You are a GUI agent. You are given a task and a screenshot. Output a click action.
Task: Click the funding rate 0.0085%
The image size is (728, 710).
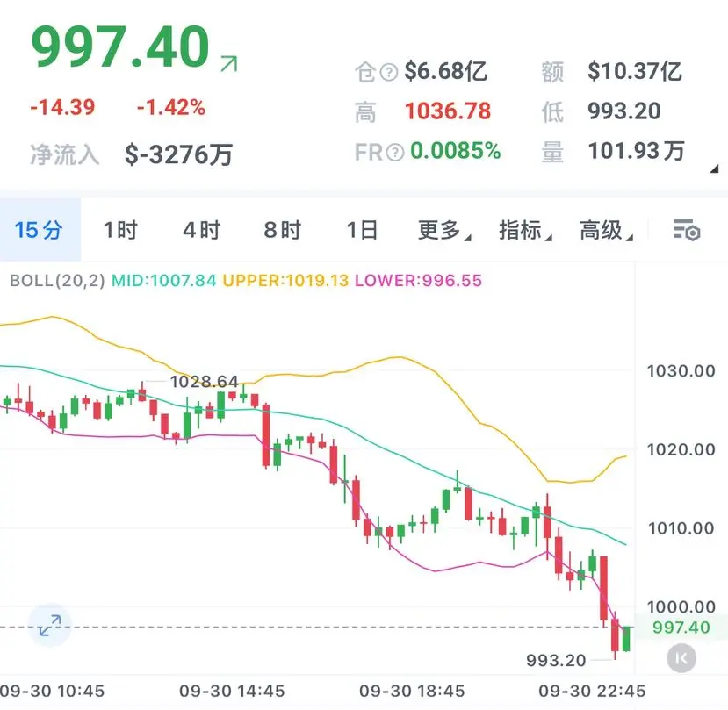click(456, 151)
